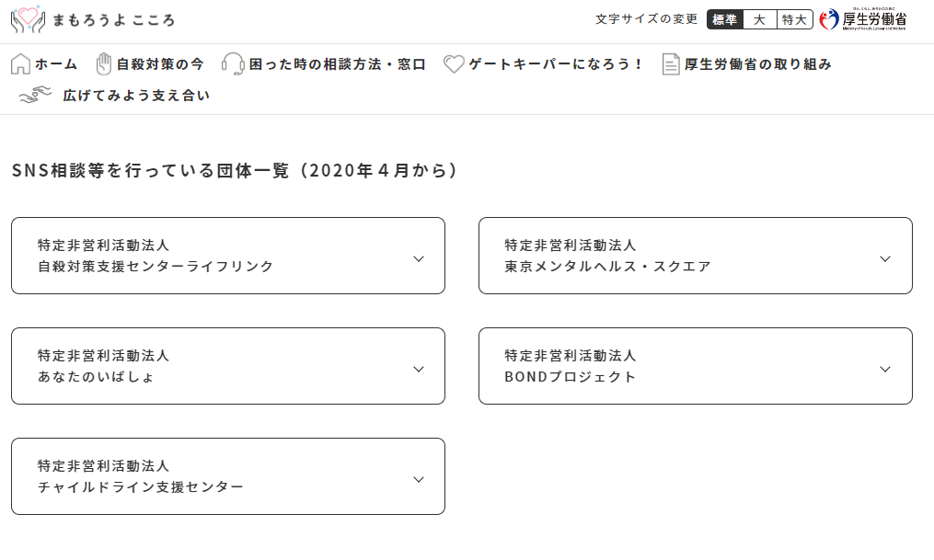Switch font size to 特大
The width and height of the screenshot is (934, 560).
tap(794, 19)
